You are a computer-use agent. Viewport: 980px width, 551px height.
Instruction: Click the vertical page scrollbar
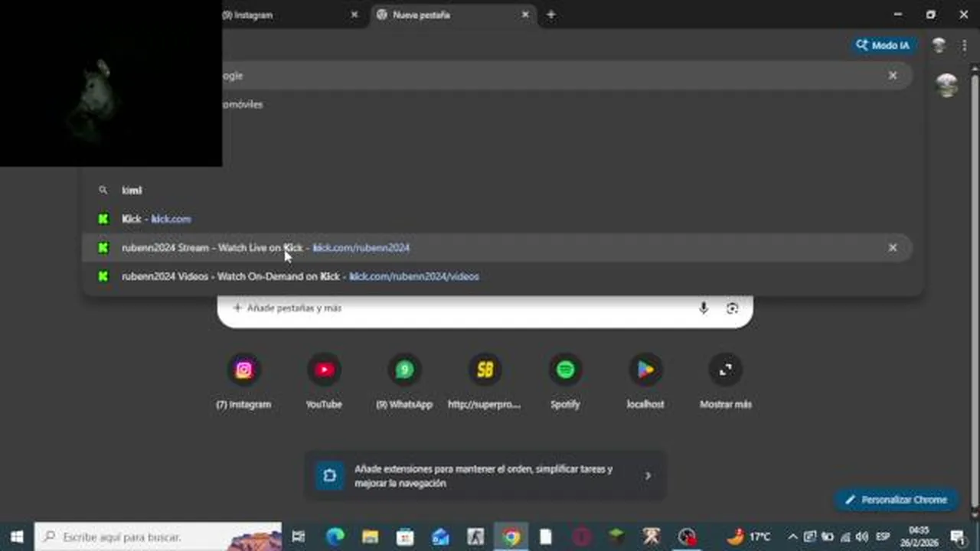tap(975, 291)
